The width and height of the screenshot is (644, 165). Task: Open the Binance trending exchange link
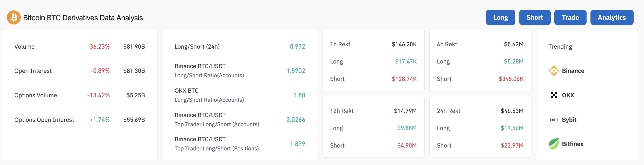coord(573,71)
